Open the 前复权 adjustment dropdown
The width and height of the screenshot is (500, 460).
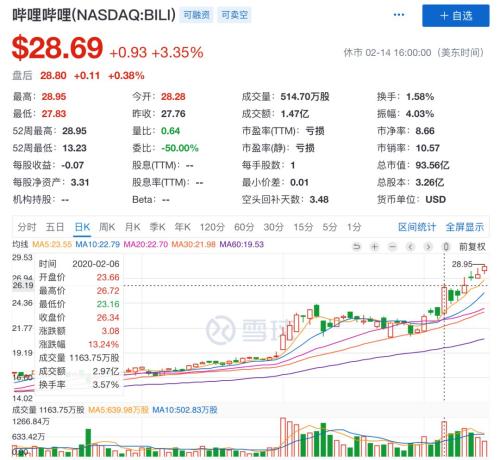(472, 247)
